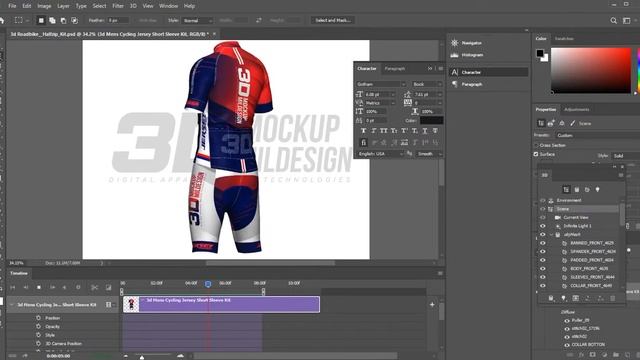
Task: Toggle visibility of BODY_FRONT mesh
Action: 543,269
